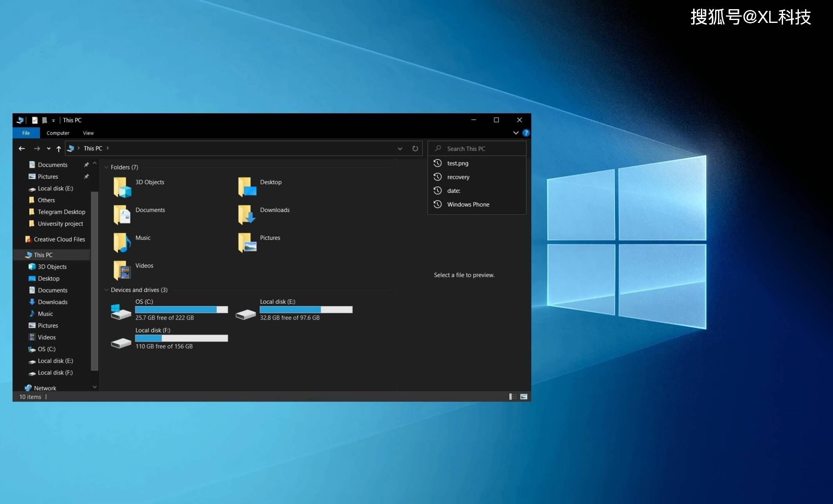The width and height of the screenshot is (833, 504).
Task: Select test.png search suggestion
Action: pos(477,163)
